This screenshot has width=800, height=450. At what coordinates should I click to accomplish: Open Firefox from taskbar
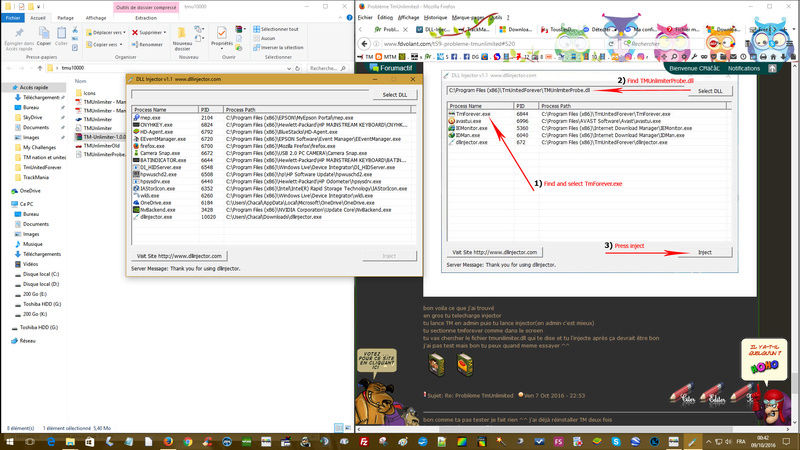tap(168, 442)
